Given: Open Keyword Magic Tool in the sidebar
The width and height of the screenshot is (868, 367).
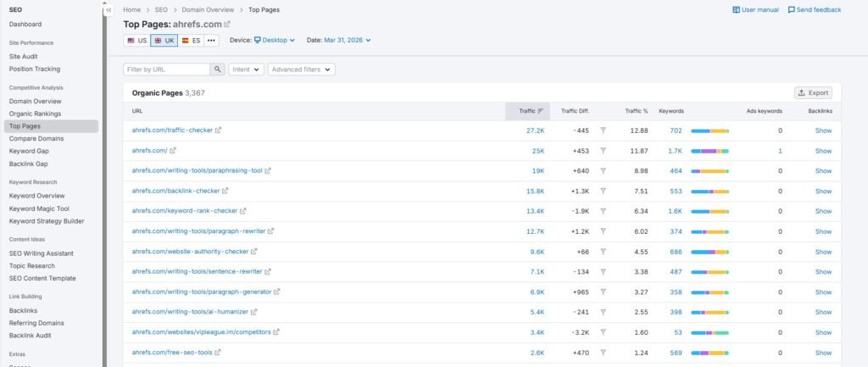Looking at the screenshot, I should pyautogui.click(x=39, y=209).
